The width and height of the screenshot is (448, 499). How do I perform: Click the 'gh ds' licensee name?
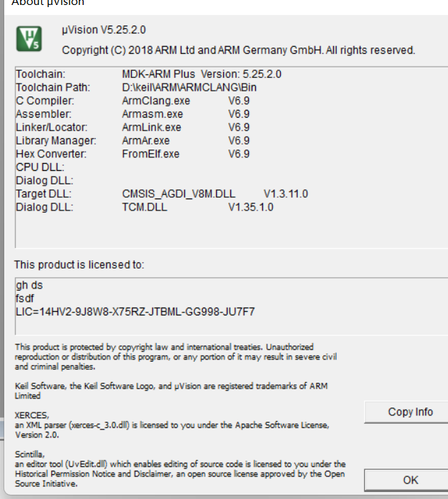pyautogui.click(x=29, y=286)
